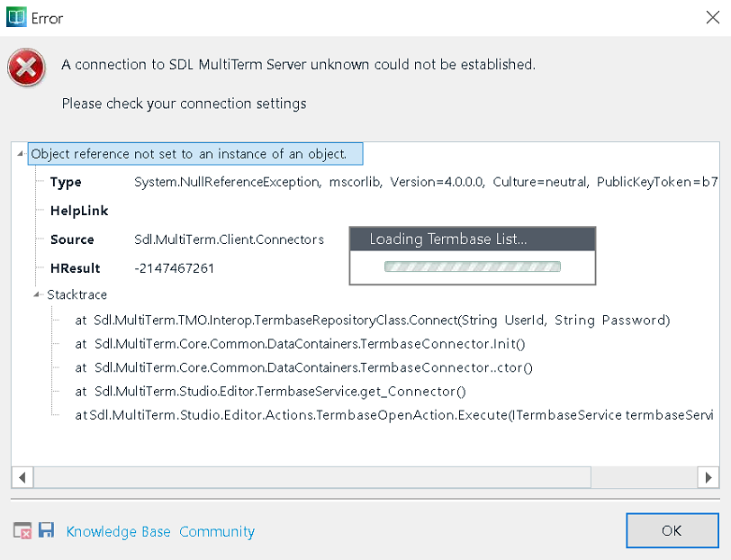Viewport: 731px width, 560px height.
Task: Click the scroll right arrow of details pane
Action: [708, 477]
